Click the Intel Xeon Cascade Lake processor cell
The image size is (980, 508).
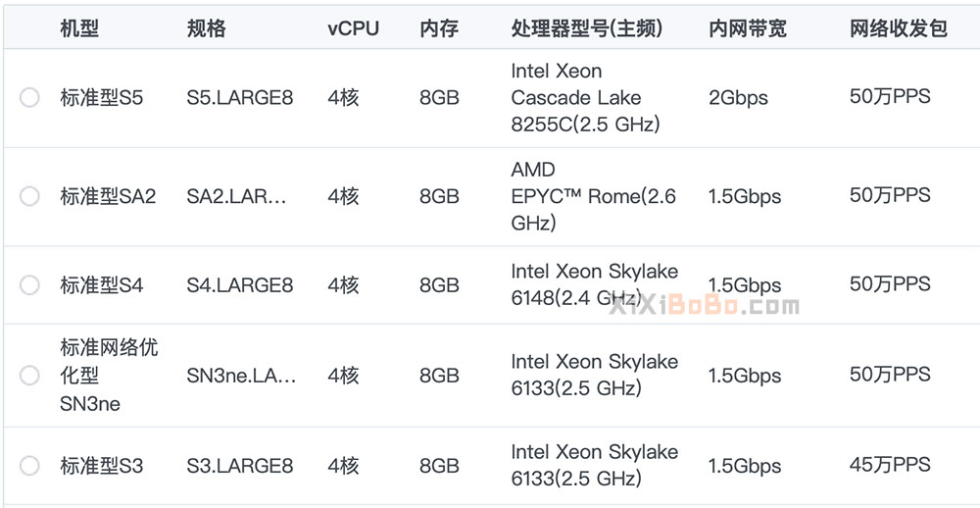click(585, 98)
